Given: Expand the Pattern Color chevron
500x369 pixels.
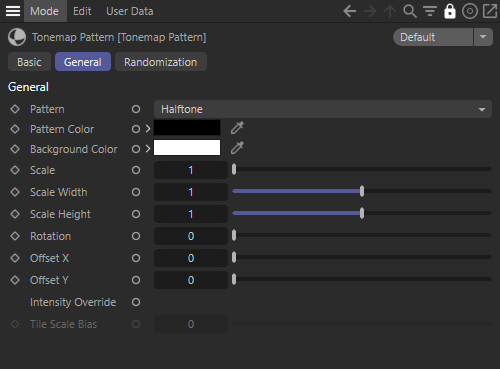Looking at the screenshot, I should 148,129.
